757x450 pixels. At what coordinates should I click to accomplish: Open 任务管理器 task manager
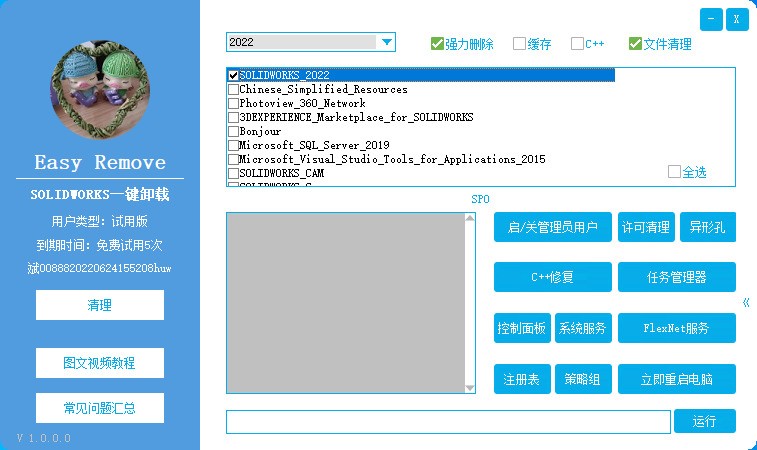coord(677,277)
